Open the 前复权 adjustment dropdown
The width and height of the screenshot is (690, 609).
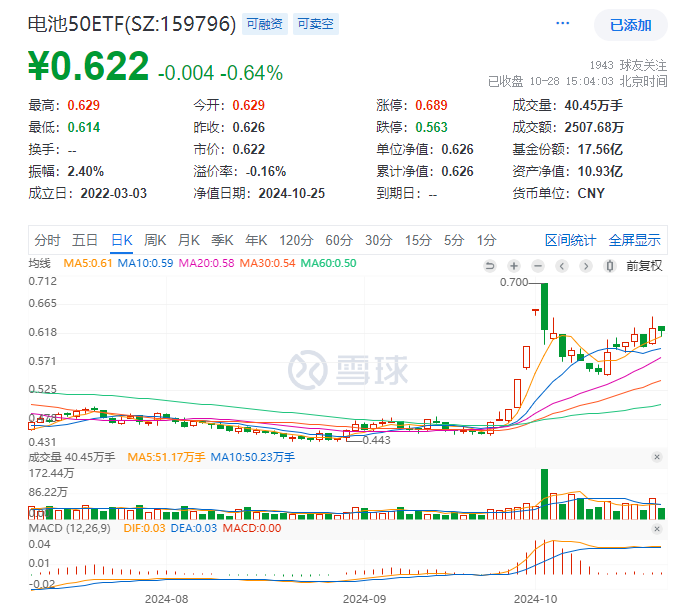click(x=644, y=266)
